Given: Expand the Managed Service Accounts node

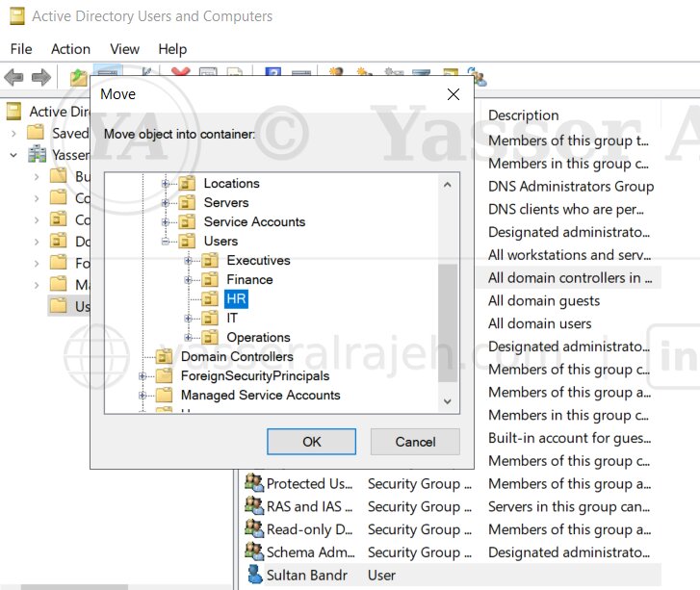Looking at the screenshot, I should [143, 395].
